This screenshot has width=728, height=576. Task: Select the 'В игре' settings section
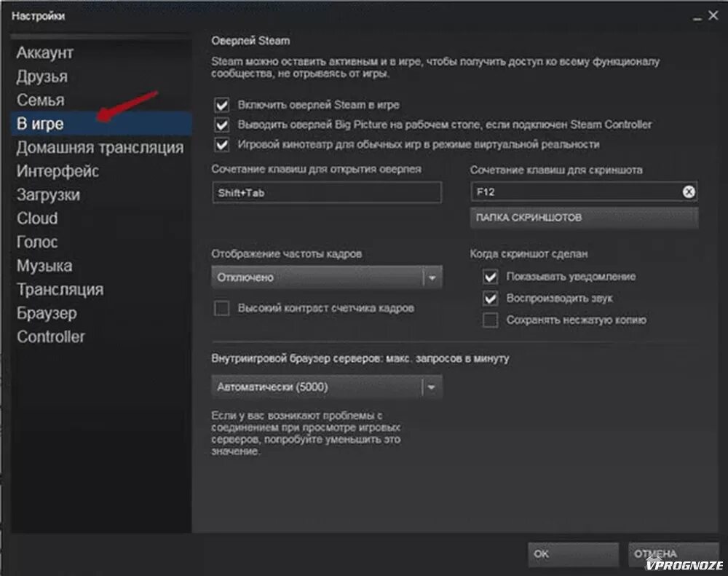tap(101, 124)
